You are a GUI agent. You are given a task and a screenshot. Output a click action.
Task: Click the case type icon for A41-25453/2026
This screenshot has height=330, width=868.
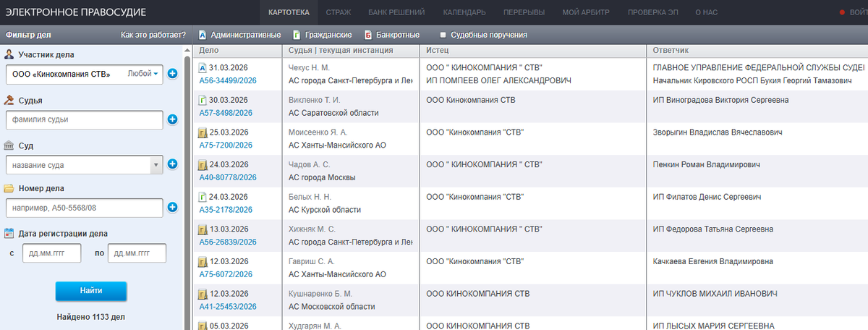click(x=203, y=294)
